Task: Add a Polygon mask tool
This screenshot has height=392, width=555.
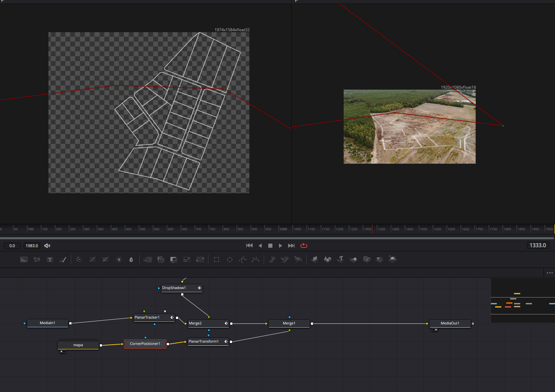Action: pos(243,259)
